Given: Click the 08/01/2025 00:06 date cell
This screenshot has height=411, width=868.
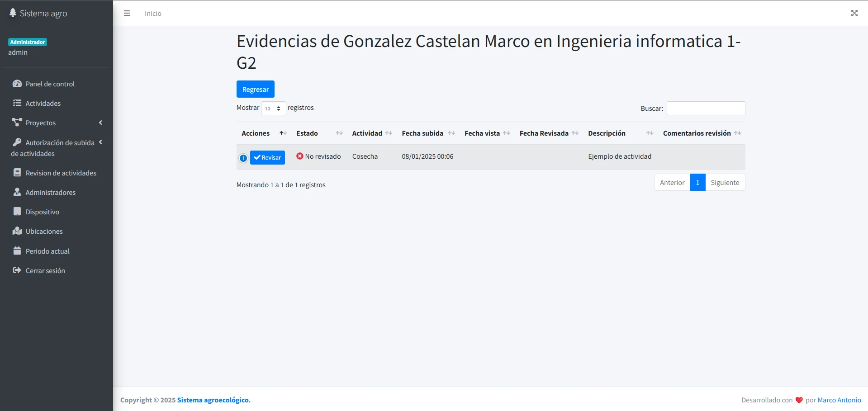Looking at the screenshot, I should pos(427,156).
